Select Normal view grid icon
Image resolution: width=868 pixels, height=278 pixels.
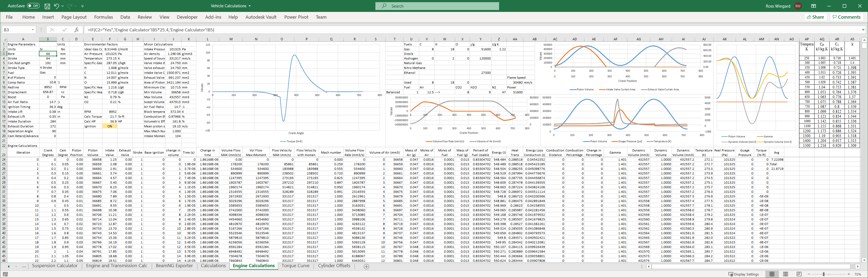pyautogui.click(x=772, y=274)
